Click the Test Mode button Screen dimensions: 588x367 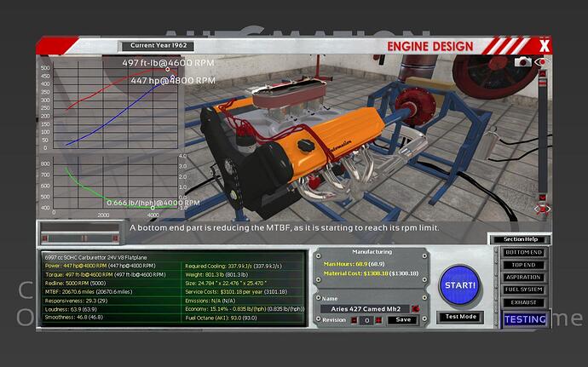[x=462, y=317]
